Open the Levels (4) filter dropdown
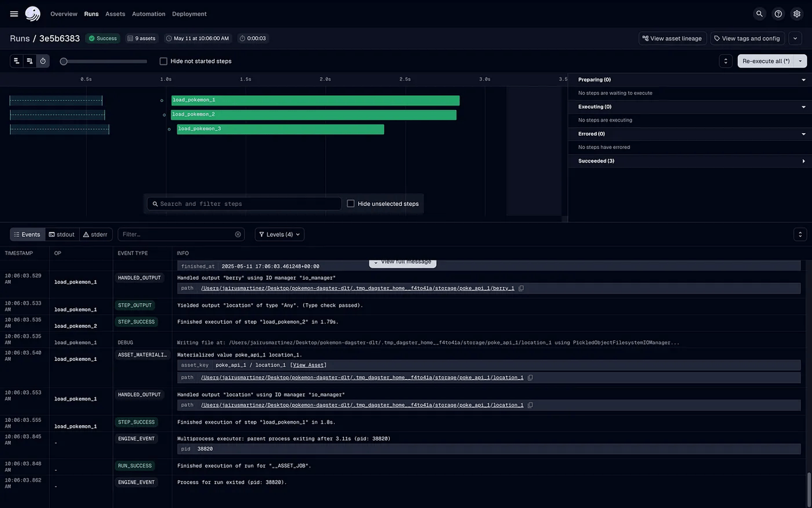Image resolution: width=812 pixels, height=508 pixels. click(x=279, y=235)
